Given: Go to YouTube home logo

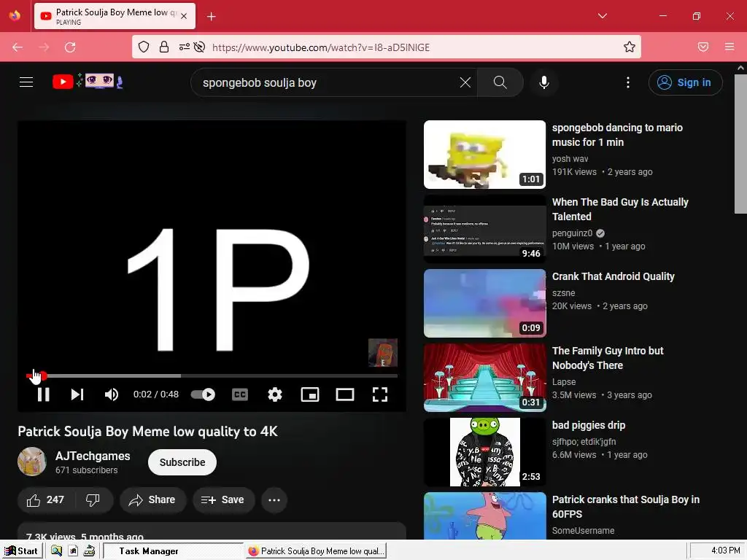Looking at the screenshot, I should click(88, 82).
